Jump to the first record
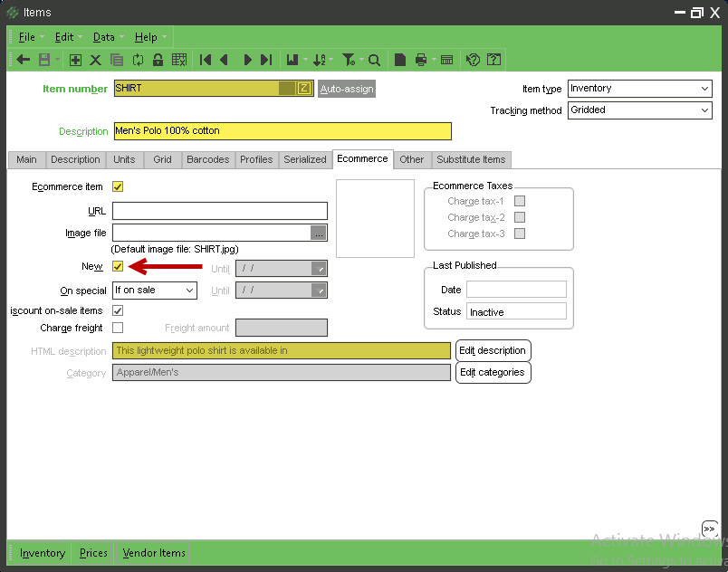 [x=206, y=60]
